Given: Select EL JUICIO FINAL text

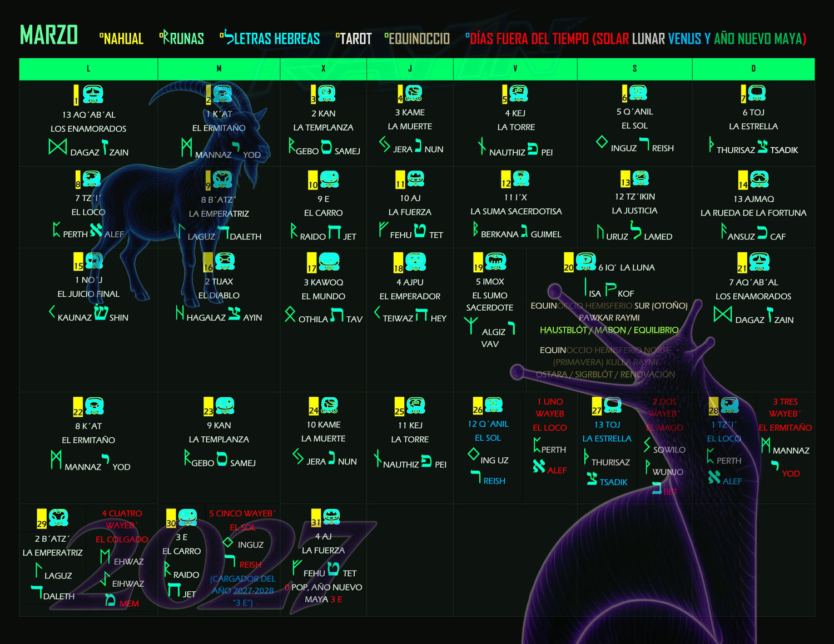Looking at the screenshot, I should pyautogui.click(x=88, y=294).
